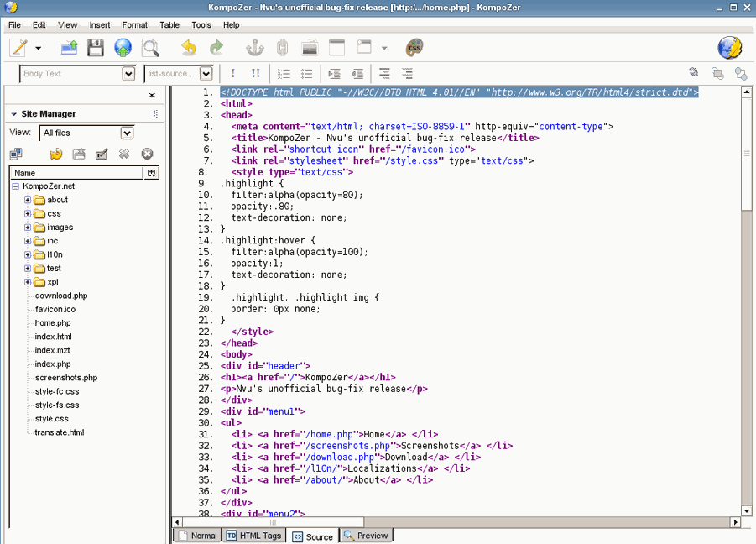Click the Save floppy disk icon
Image resolution: width=756 pixels, height=544 pixels.
coord(96,48)
